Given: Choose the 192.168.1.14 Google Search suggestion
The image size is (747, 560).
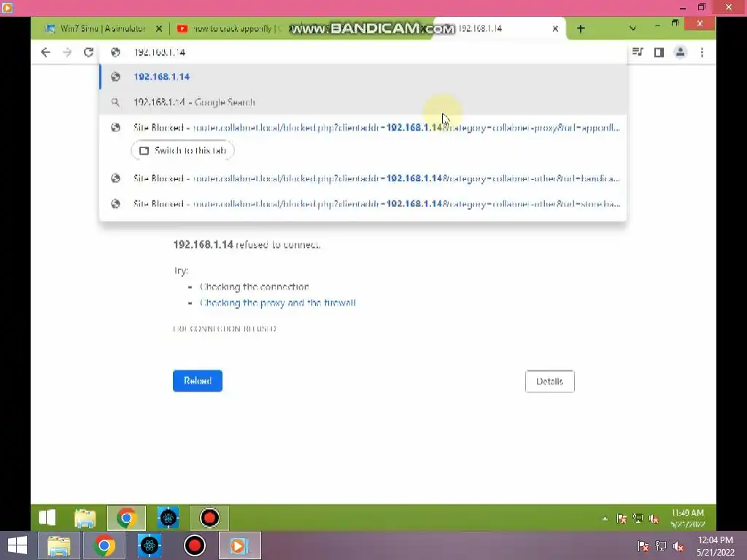Looking at the screenshot, I should tap(363, 102).
